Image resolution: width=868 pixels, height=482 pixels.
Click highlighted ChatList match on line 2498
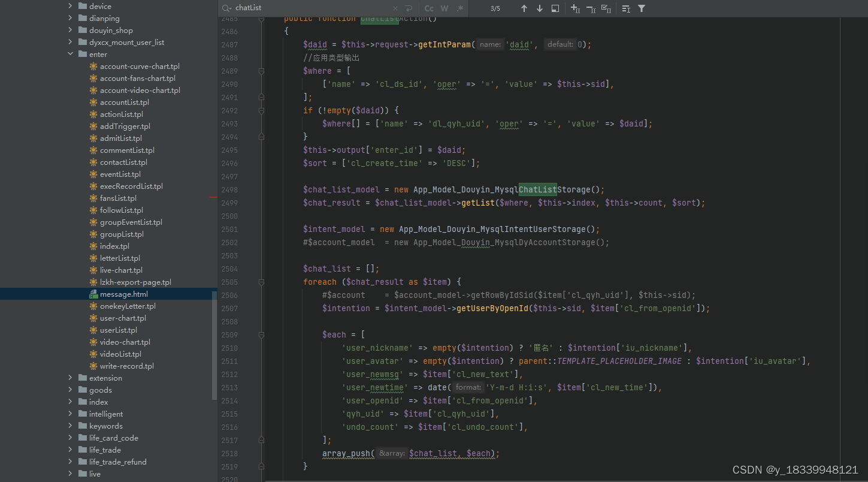coord(538,189)
